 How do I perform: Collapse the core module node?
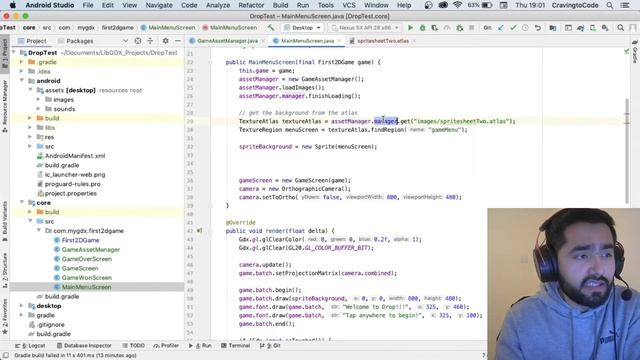(22, 203)
